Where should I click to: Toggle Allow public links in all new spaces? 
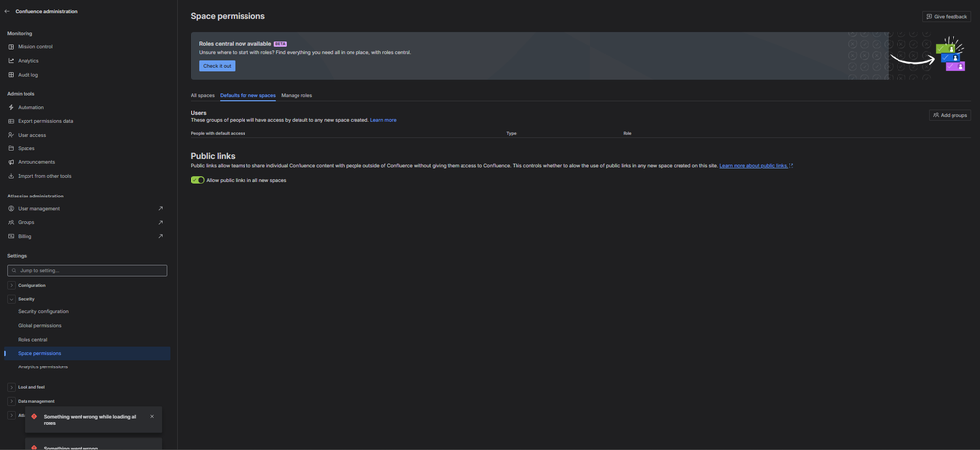(197, 180)
